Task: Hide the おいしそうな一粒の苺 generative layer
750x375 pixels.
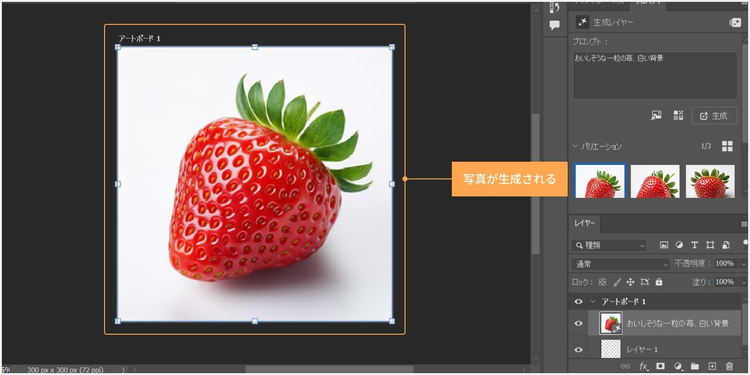Action: coord(579,324)
